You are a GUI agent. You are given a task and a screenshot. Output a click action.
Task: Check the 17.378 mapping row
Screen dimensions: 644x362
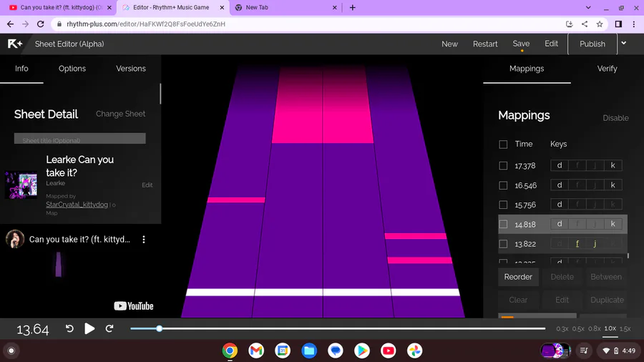(503, 165)
